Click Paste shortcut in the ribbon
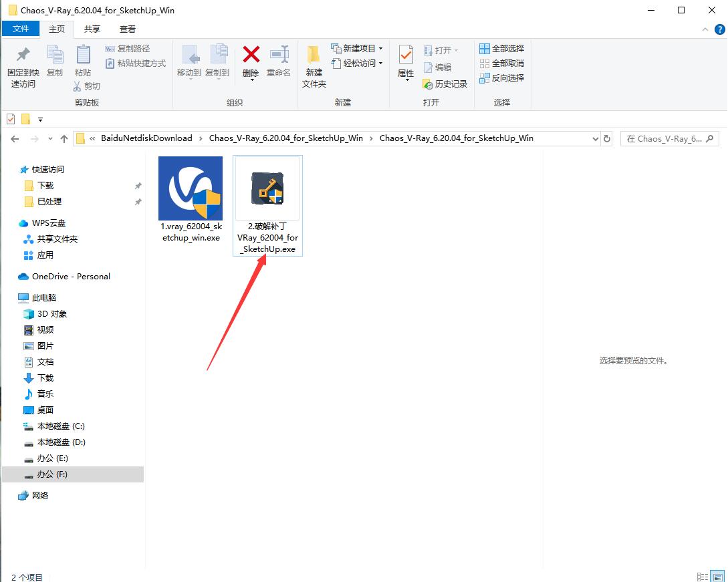The image size is (728, 582). coord(136,63)
